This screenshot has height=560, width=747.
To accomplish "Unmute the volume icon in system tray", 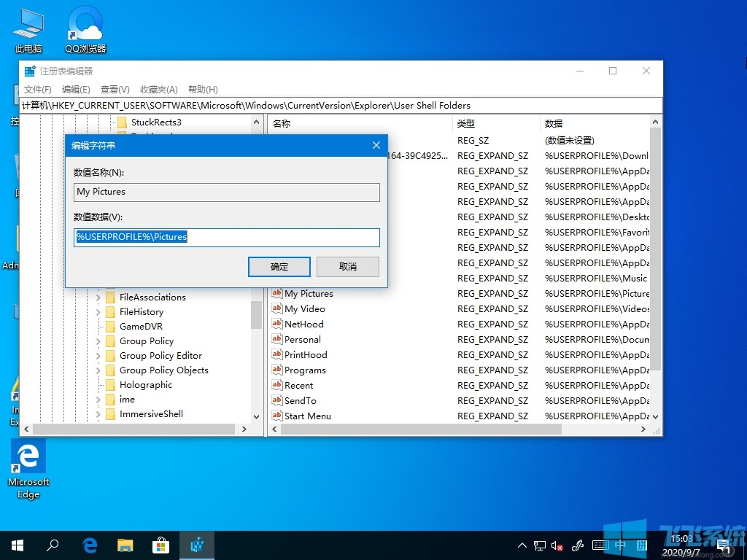I will click(x=557, y=545).
